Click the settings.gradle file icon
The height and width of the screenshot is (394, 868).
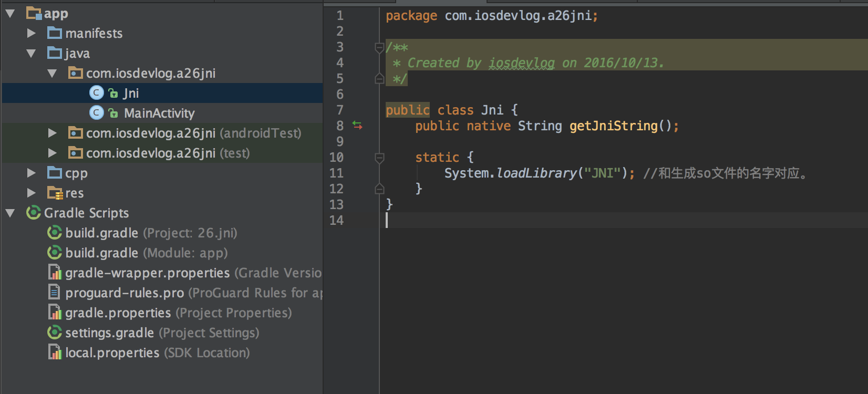(55, 333)
